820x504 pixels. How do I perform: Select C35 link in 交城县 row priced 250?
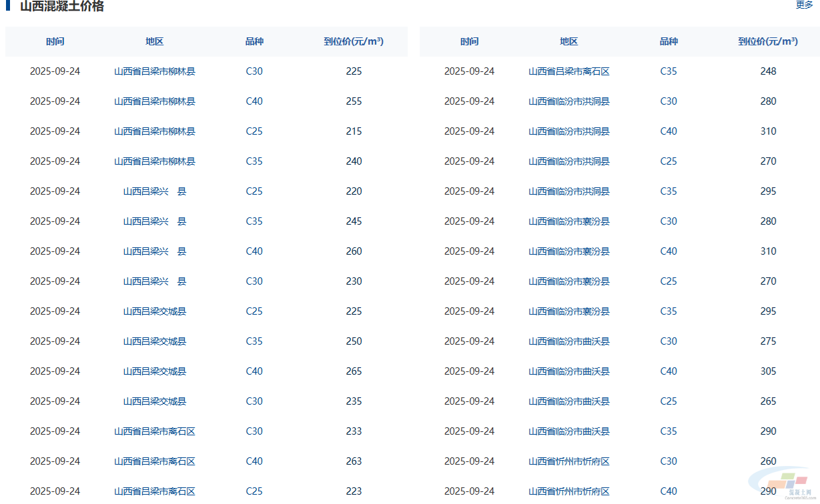[254, 341]
